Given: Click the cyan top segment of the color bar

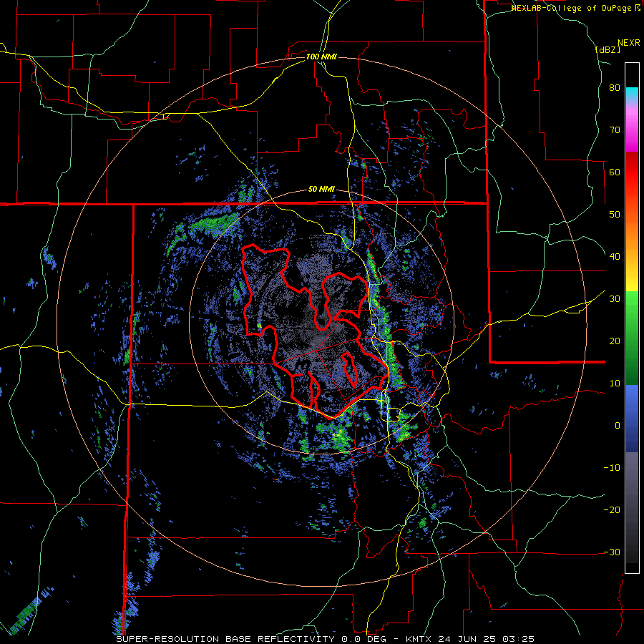Looking at the screenshot, I should [x=632, y=92].
